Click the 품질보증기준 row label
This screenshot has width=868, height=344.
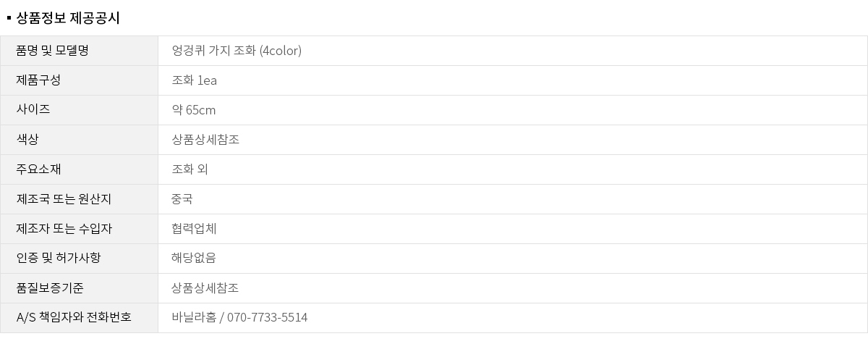tap(50, 288)
